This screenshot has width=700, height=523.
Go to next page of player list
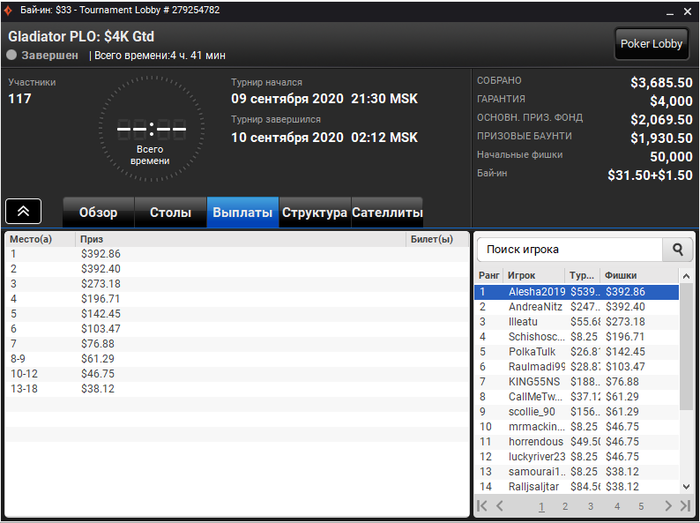668,506
